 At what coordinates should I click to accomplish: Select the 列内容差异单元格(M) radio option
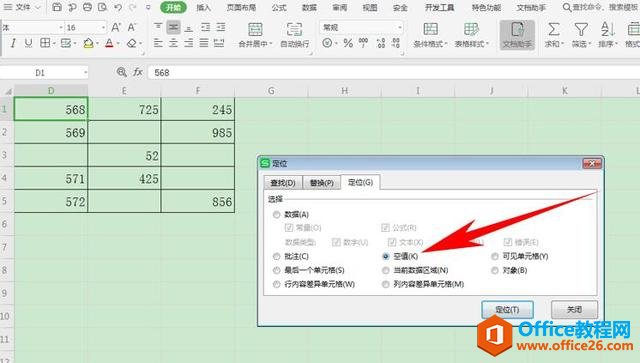coord(386,284)
